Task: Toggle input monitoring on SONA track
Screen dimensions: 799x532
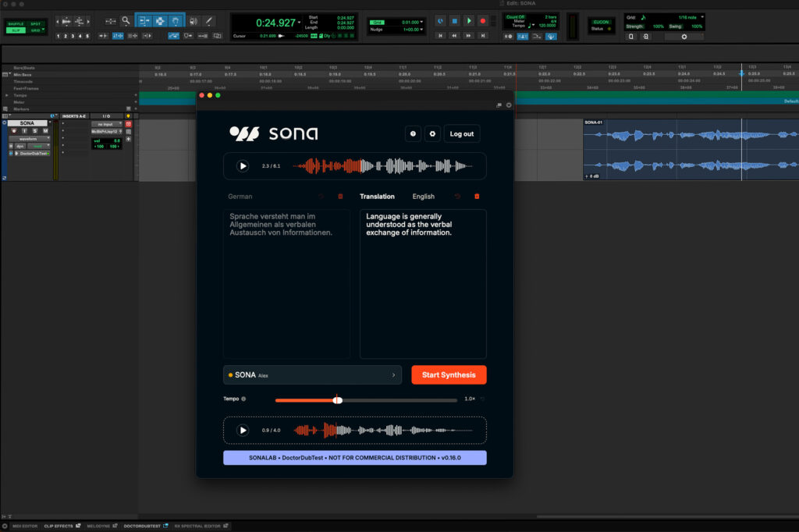Action: click(x=24, y=131)
